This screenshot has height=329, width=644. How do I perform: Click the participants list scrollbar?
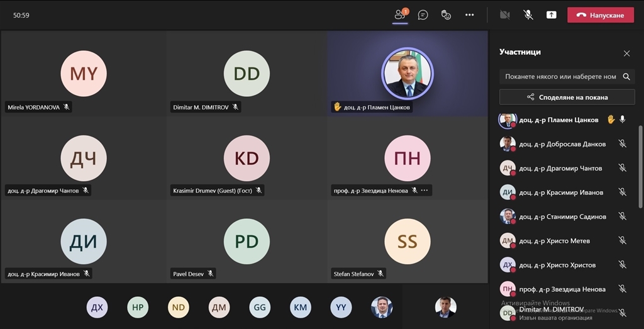[x=640, y=164]
